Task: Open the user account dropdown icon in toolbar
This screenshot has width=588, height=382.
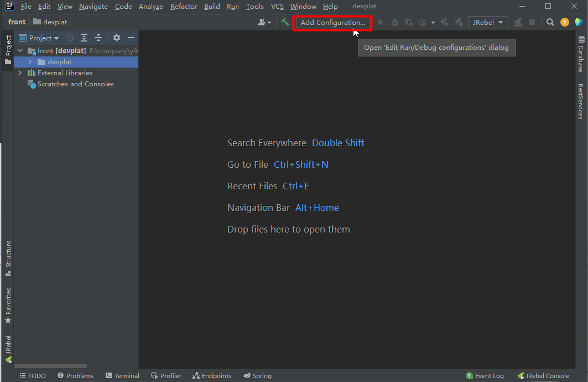Action: 264,23
